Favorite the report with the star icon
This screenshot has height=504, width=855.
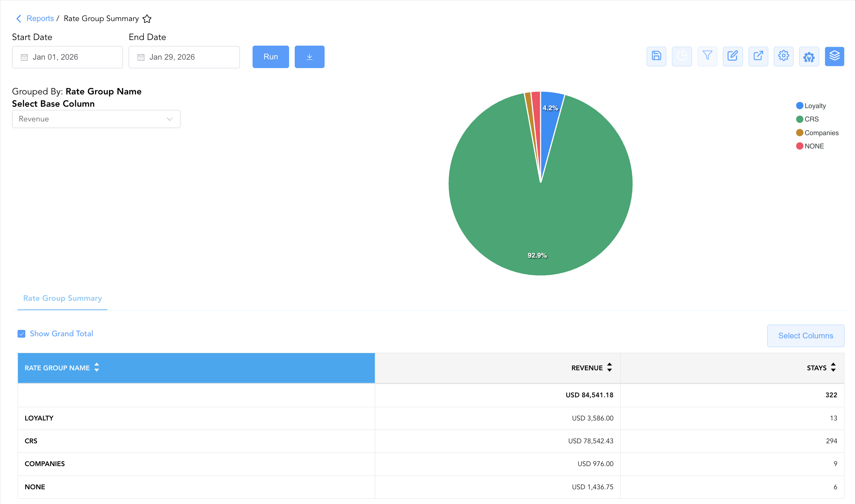tap(147, 19)
